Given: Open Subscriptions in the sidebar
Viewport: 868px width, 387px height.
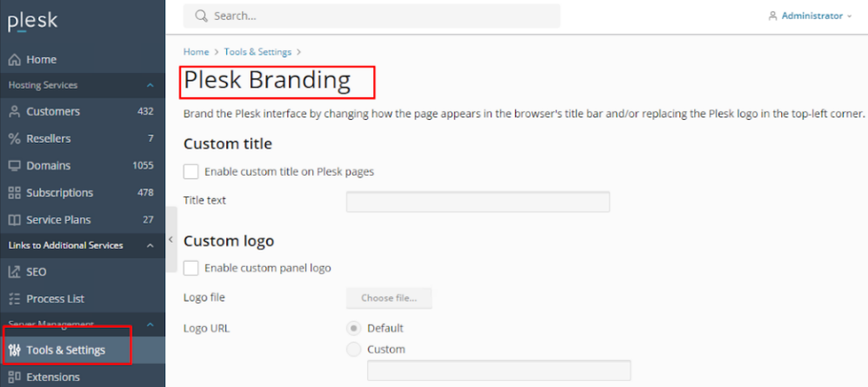Looking at the screenshot, I should tap(83, 193).
